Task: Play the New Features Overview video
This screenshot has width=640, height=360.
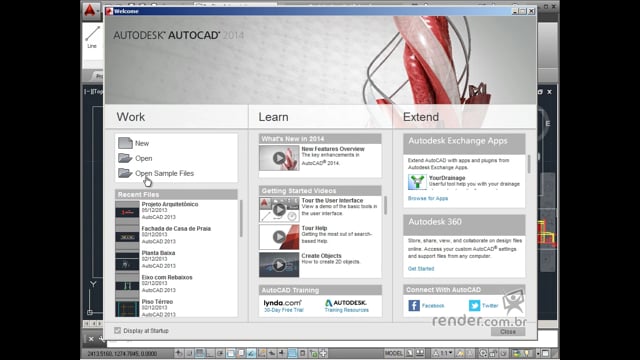Action: (x=279, y=158)
